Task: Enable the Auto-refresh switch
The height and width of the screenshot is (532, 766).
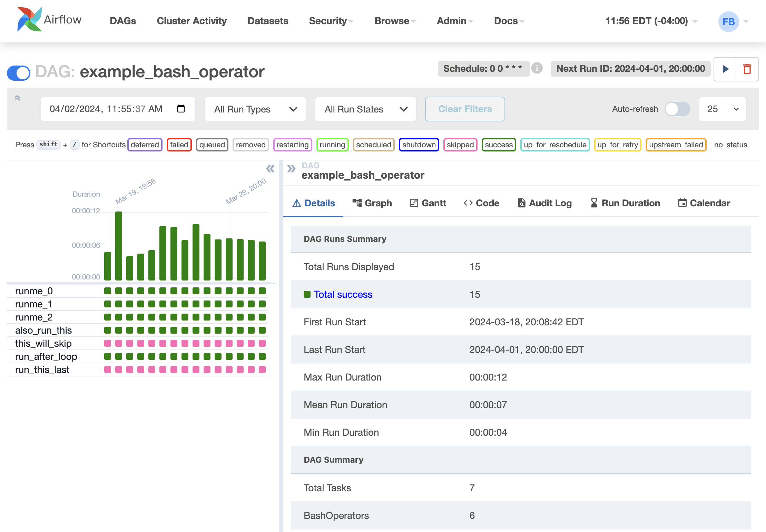Action: pos(677,109)
